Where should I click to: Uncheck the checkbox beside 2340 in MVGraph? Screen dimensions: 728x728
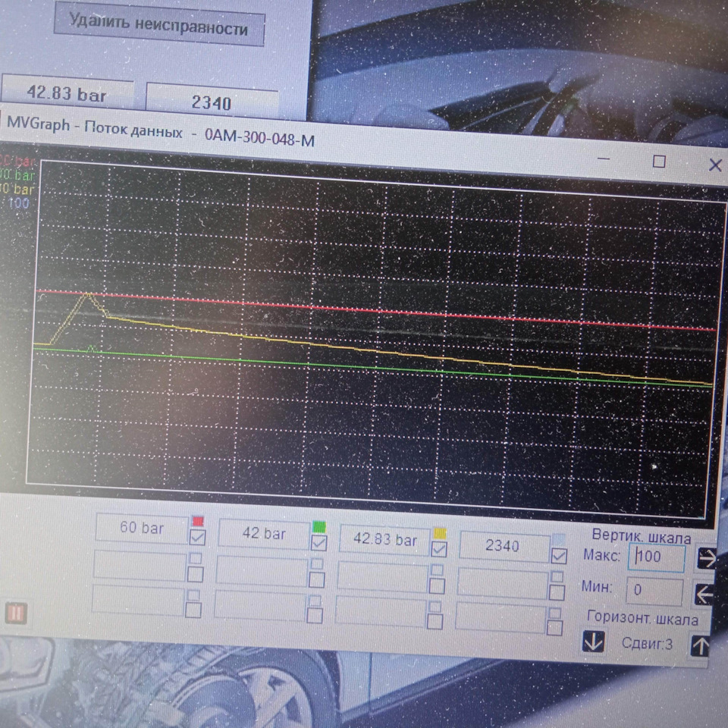point(559,556)
